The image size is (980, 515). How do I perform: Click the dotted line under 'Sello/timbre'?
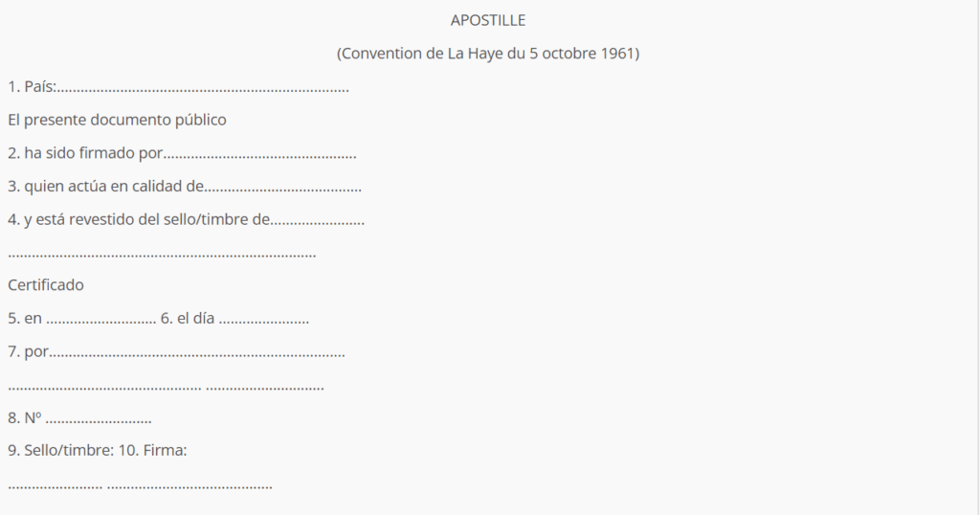pos(55,485)
